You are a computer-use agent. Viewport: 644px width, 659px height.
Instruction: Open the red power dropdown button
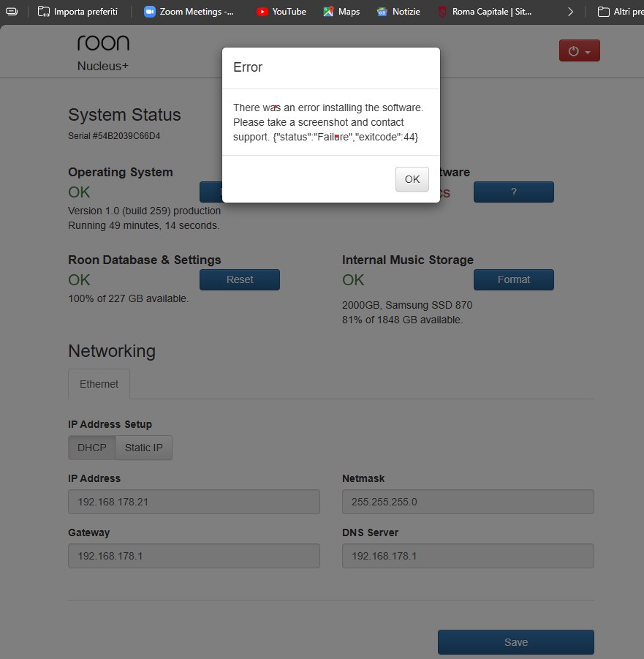click(579, 51)
